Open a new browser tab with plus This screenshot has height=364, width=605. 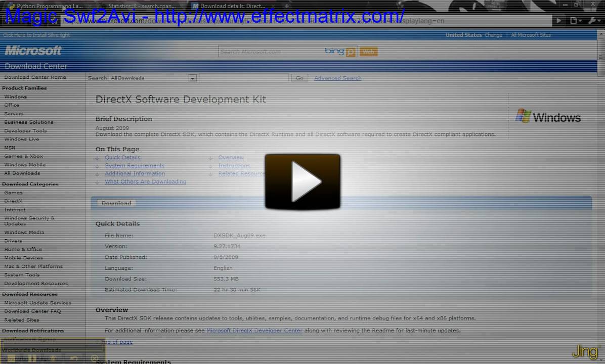287,6
